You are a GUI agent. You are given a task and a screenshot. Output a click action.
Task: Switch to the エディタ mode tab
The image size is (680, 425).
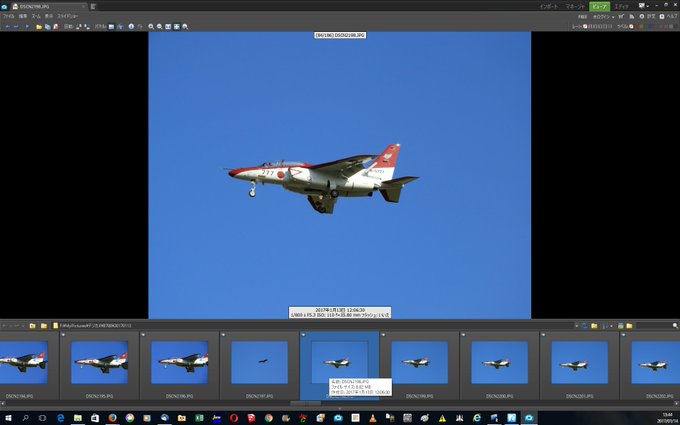(621, 7)
